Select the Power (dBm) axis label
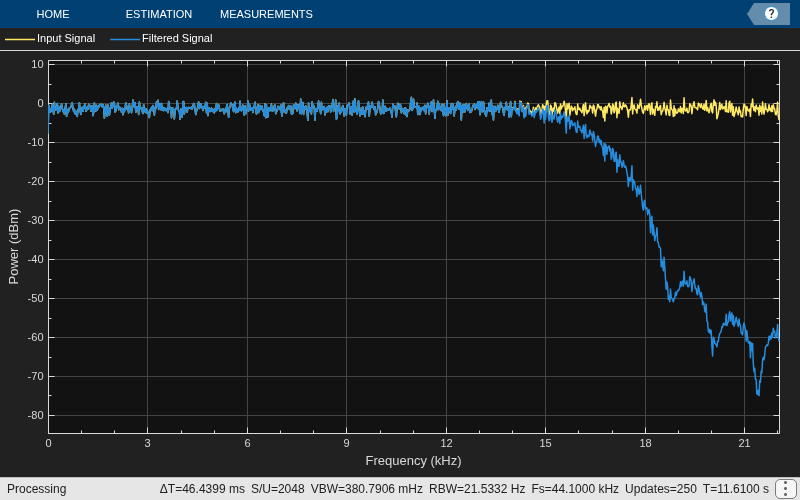 click(x=14, y=246)
